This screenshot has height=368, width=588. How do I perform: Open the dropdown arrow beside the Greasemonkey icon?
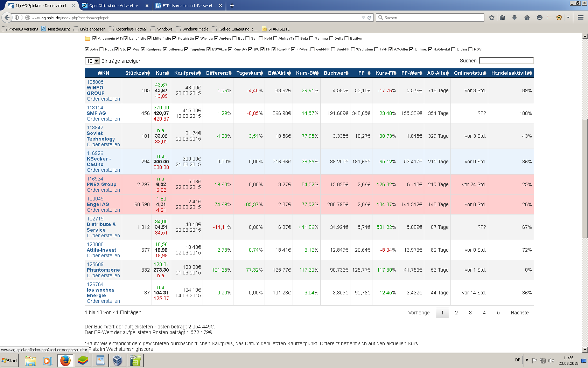tap(568, 18)
